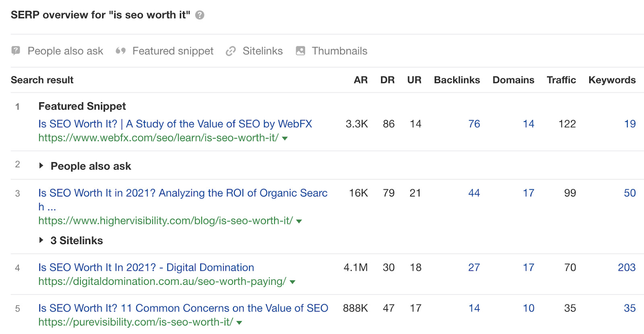Sort results by the Traffic column header
Image resolution: width=644 pixels, height=334 pixels.
561,80
